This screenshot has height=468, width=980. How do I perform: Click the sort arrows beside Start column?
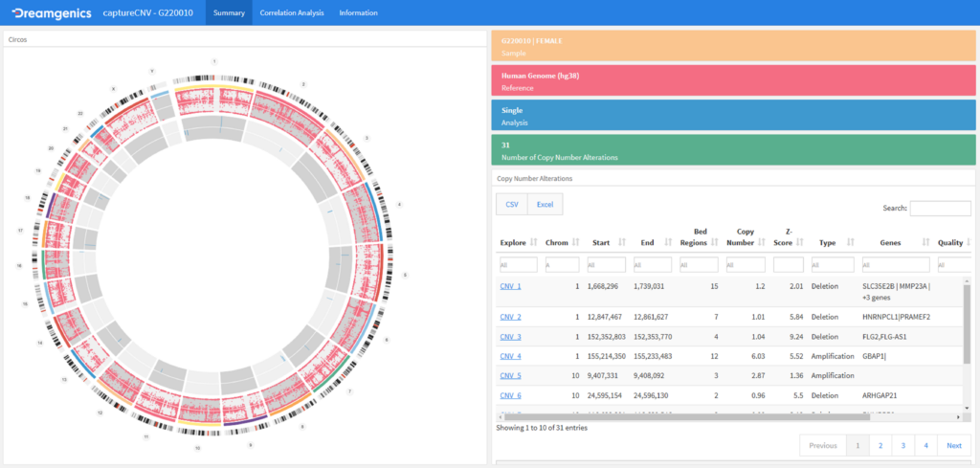pyautogui.click(x=622, y=242)
